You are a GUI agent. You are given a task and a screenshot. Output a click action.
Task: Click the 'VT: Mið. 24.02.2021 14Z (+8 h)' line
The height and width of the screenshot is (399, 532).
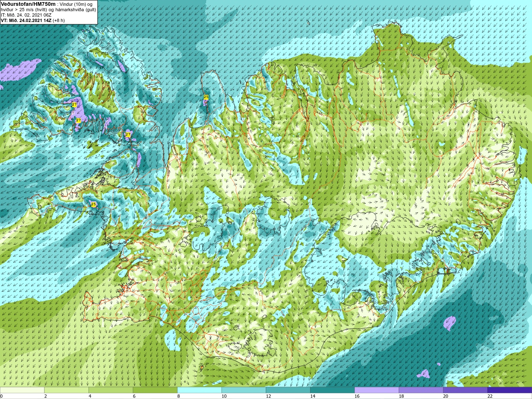click(x=33, y=20)
